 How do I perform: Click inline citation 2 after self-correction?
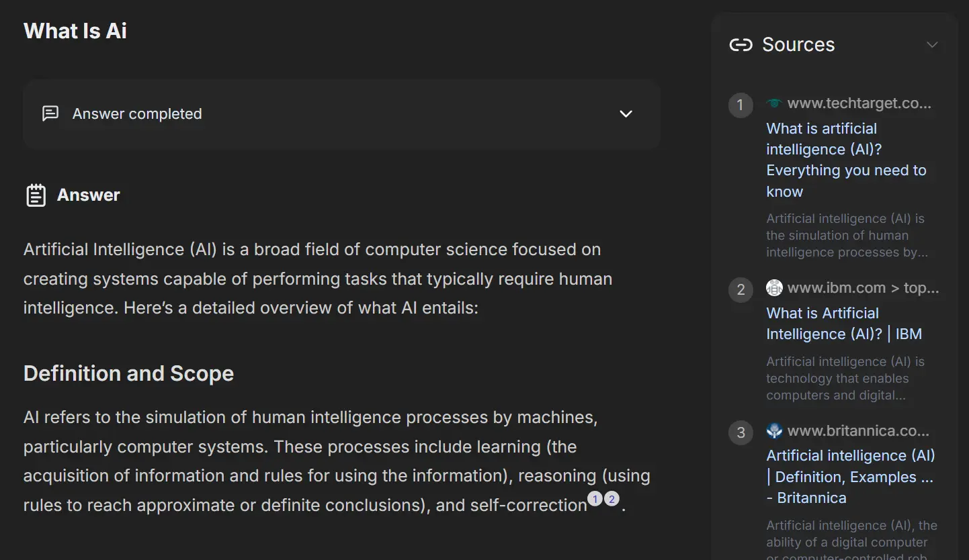(x=612, y=498)
